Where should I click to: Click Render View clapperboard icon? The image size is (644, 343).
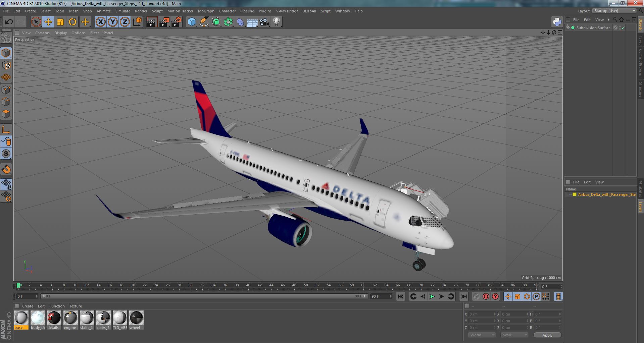point(152,22)
